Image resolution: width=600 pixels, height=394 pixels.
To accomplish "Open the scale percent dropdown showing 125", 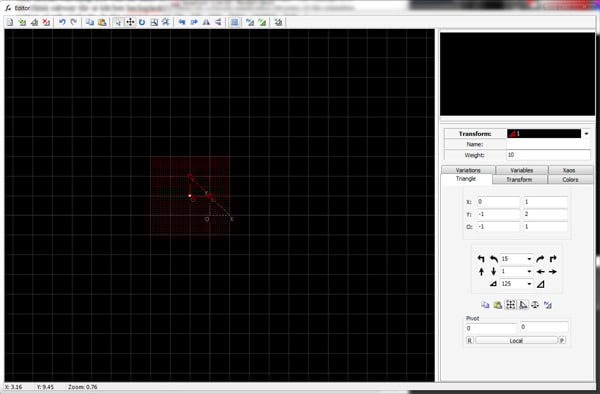I will click(x=529, y=284).
